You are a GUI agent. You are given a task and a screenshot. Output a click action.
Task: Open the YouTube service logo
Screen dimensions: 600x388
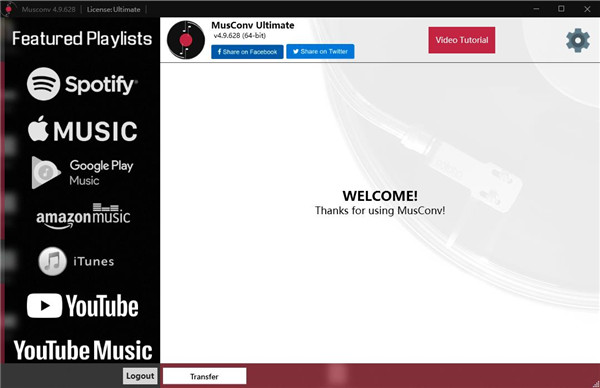[83, 306]
